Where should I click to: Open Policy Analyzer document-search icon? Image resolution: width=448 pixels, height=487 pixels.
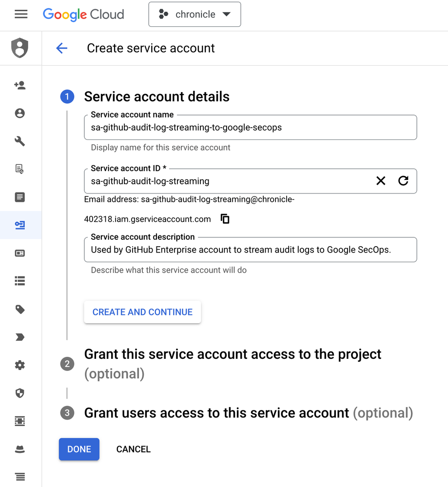20,169
